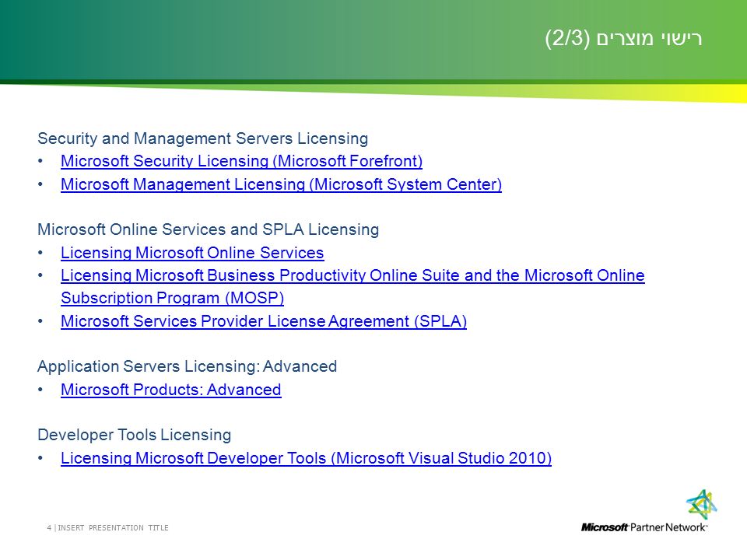747x560 pixels.
Task: Click the 'Microsoft Partner Network' wordmark
Action: tap(644, 527)
